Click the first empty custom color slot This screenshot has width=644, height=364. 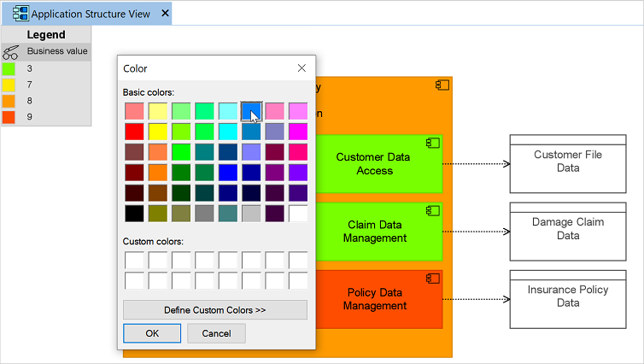(134, 260)
